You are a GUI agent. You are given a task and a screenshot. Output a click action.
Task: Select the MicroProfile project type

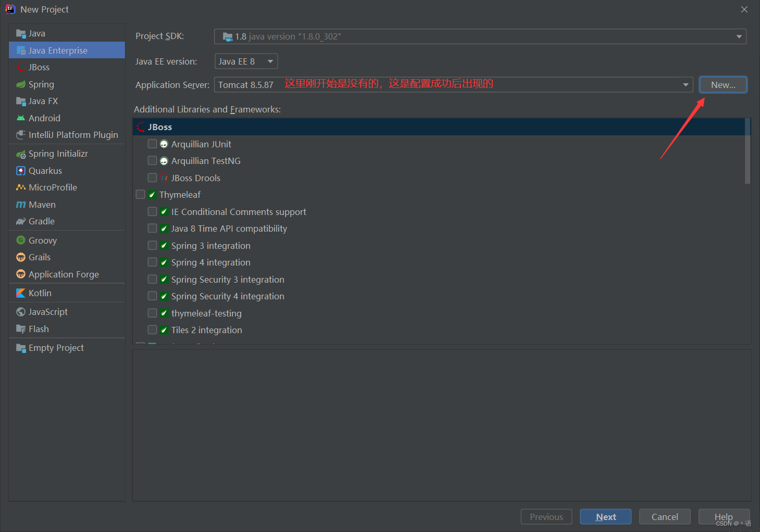pyautogui.click(x=53, y=187)
